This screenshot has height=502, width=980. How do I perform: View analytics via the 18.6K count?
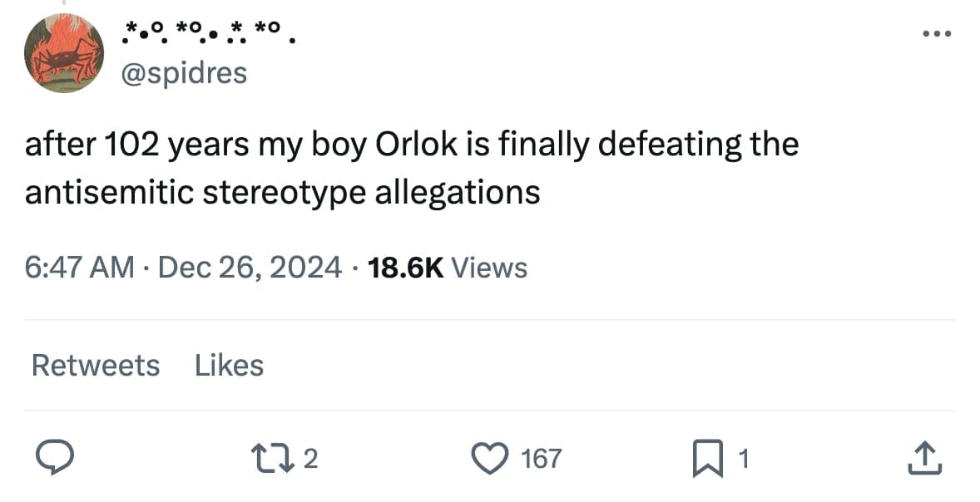(x=407, y=268)
